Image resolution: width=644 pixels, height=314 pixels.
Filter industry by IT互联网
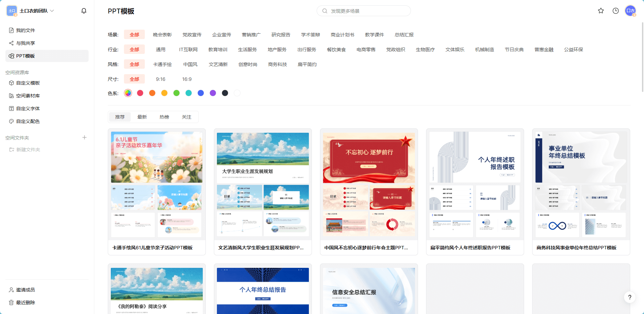(188, 50)
